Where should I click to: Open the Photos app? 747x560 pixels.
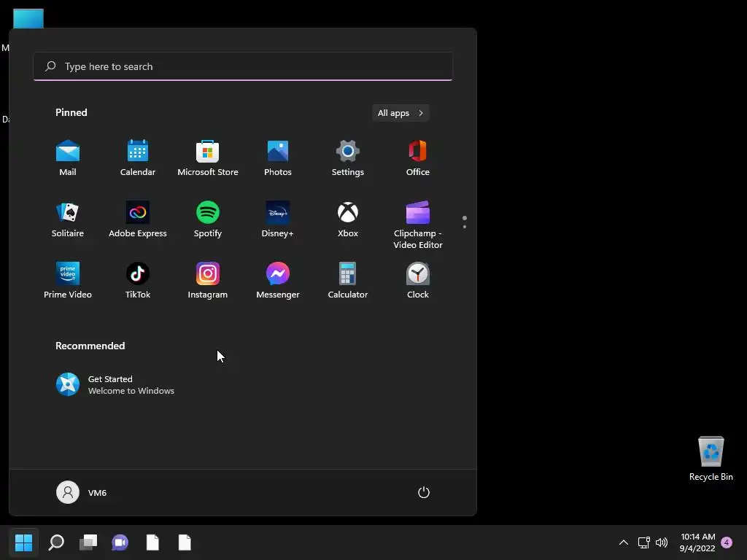tap(278, 158)
